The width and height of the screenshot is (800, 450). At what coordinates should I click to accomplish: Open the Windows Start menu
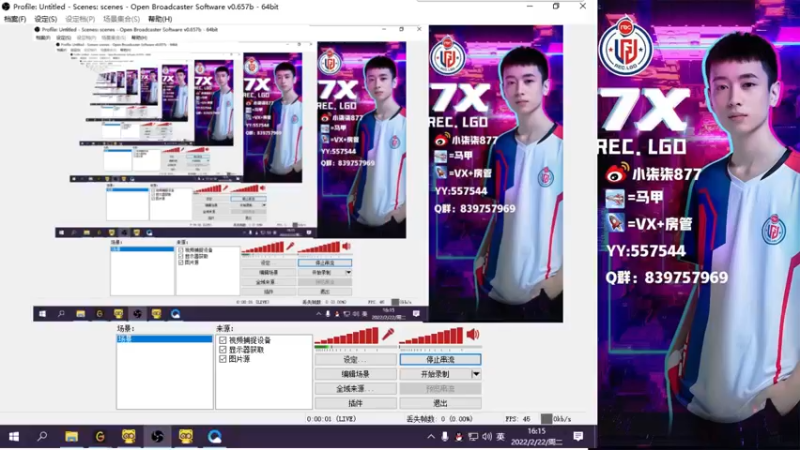click(x=14, y=437)
